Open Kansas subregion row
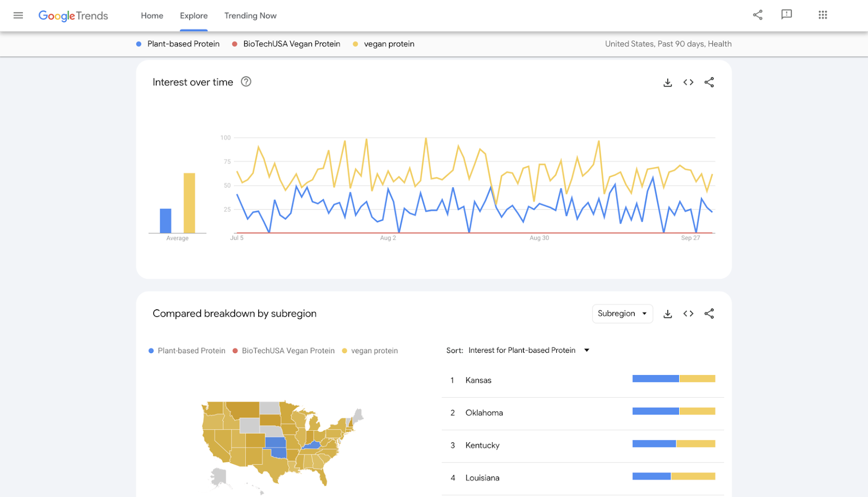The image size is (868, 497). pos(583,380)
